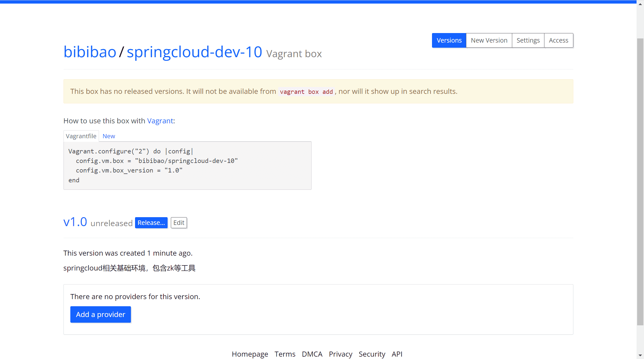Click scrollbar up arrow
The image size is (644, 359).
click(x=640, y=4)
